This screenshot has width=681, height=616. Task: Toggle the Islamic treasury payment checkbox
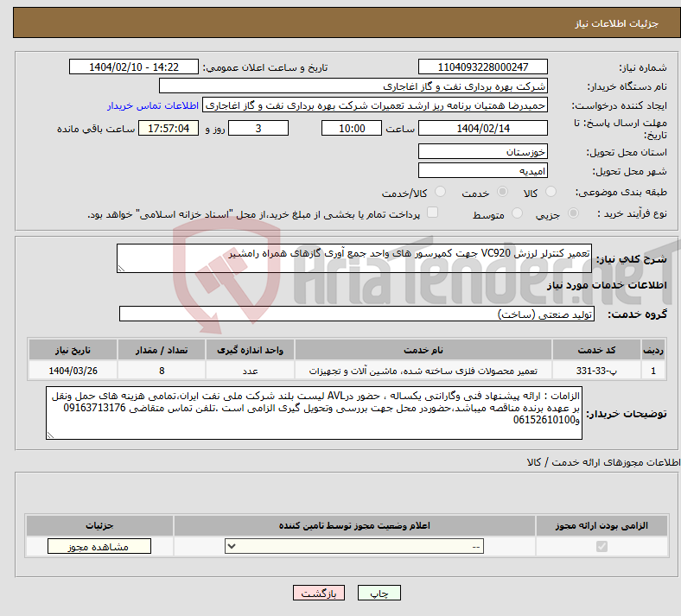(433, 213)
